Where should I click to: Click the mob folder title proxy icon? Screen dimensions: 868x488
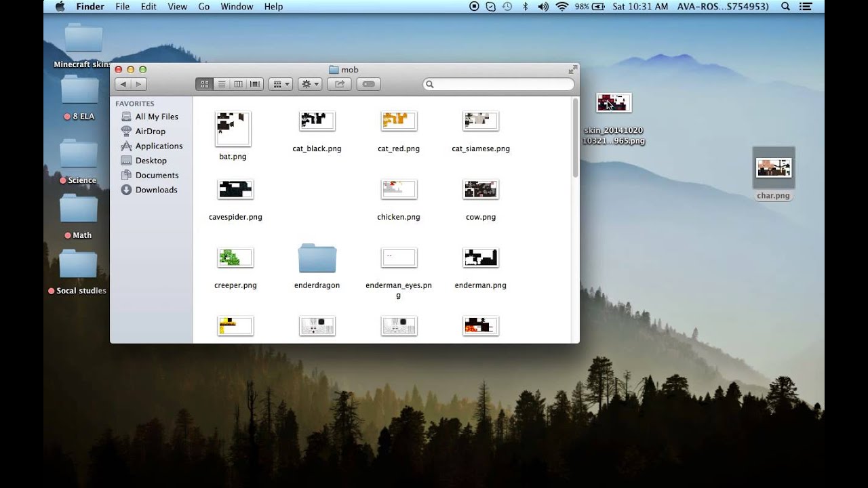[333, 70]
